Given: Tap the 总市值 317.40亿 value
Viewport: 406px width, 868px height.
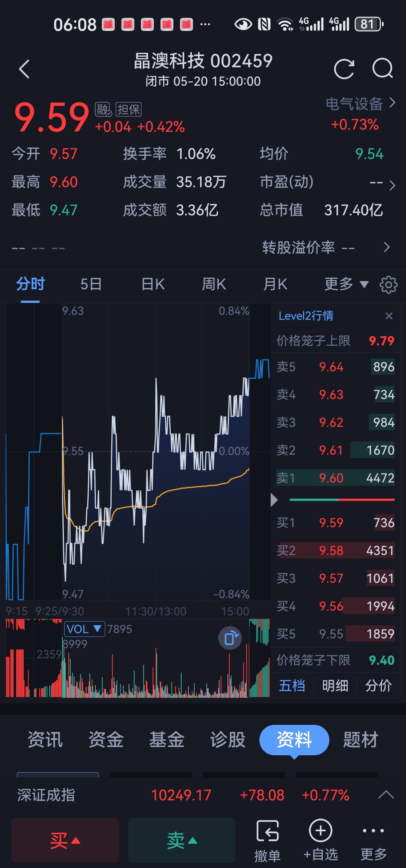Looking at the screenshot, I should [353, 210].
